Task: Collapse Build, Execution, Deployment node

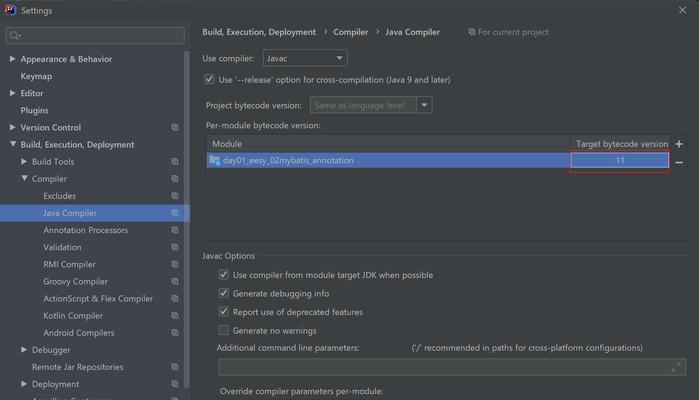Action: coord(12,144)
